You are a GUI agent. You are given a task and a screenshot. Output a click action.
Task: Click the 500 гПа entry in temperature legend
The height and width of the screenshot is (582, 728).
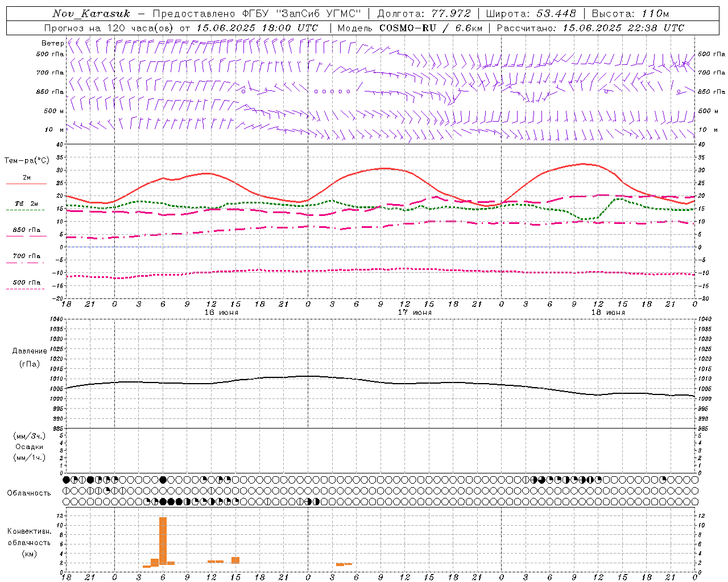click(x=26, y=282)
